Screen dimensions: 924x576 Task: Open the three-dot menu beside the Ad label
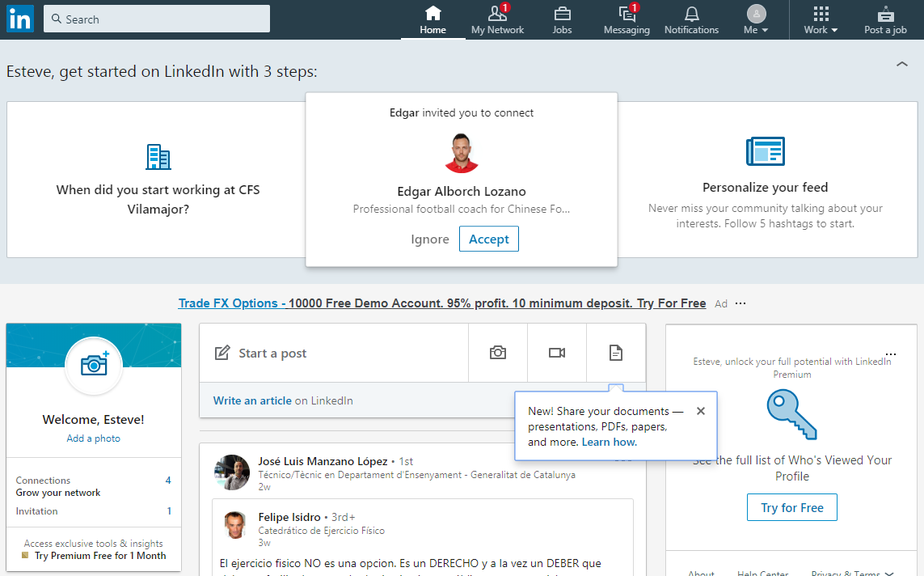click(740, 304)
